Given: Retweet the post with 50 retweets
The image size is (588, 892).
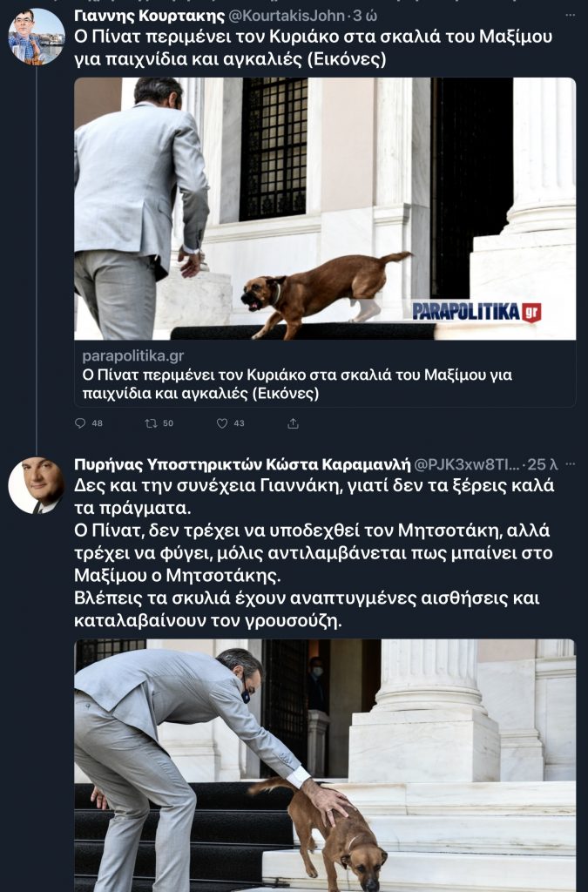Looking at the screenshot, I should (151, 423).
